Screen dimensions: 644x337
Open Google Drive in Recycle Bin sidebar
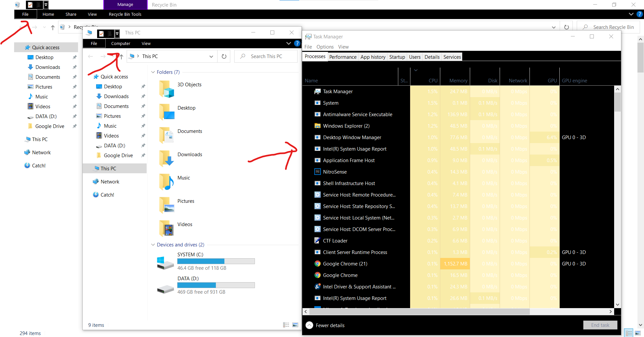(x=50, y=126)
